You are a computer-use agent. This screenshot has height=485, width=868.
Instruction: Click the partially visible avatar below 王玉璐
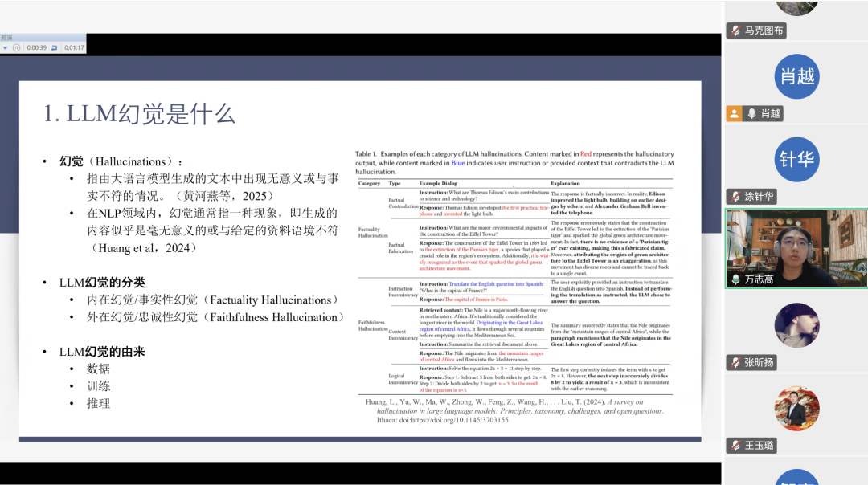[x=796, y=477]
